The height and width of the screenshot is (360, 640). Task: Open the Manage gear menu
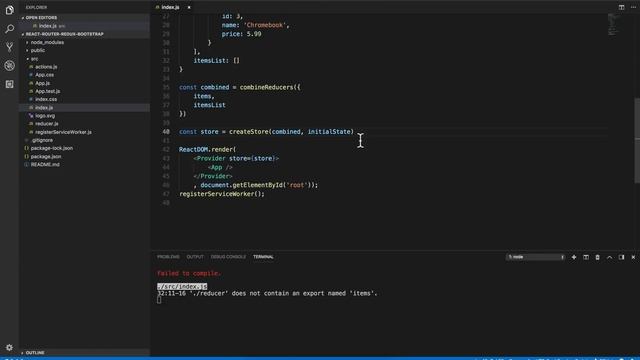[x=9, y=347]
